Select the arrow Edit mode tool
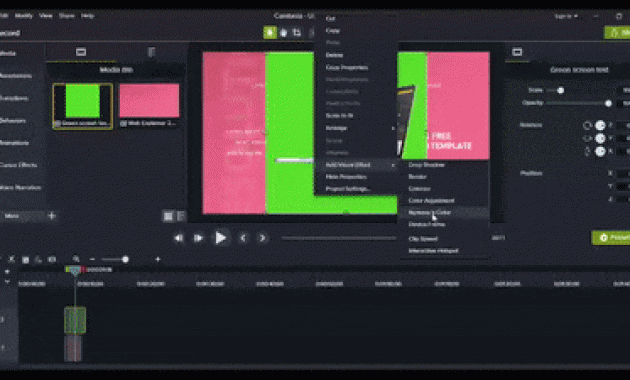 [x=270, y=33]
